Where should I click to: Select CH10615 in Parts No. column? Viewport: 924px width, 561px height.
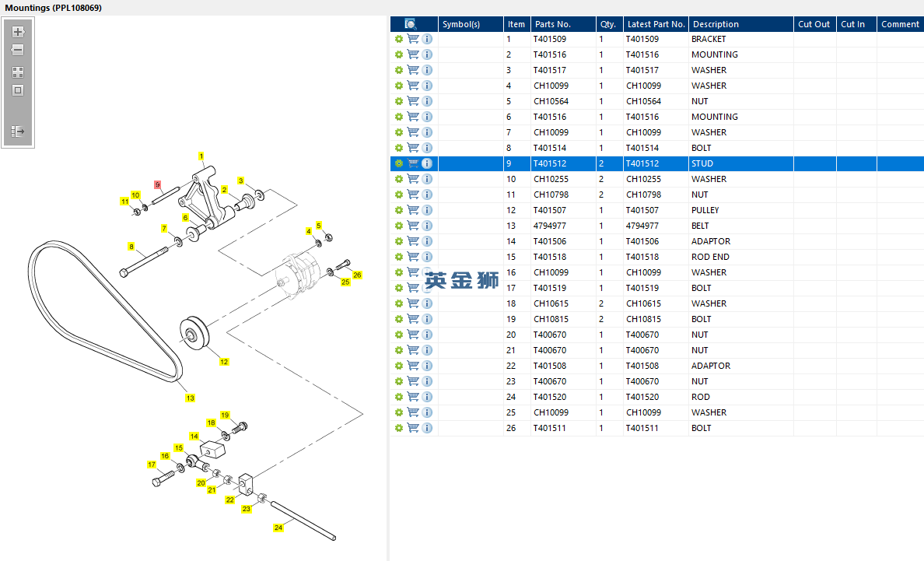coord(551,303)
